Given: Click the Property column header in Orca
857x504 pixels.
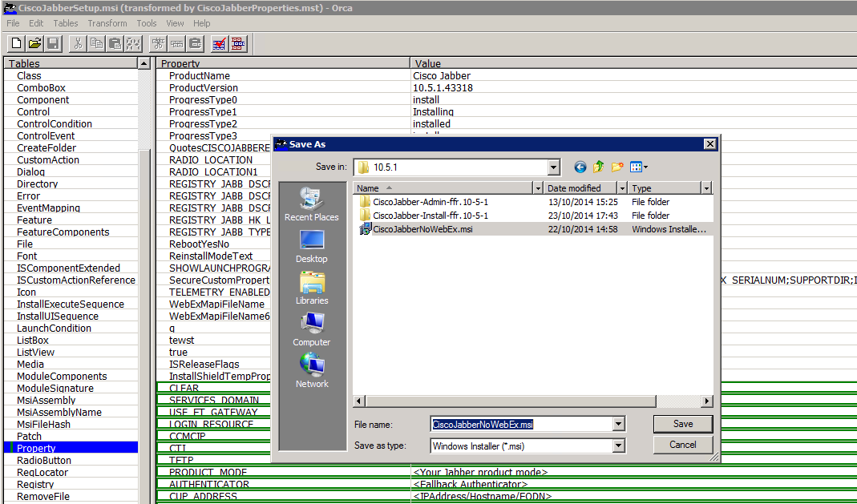Looking at the screenshot, I should (282, 63).
